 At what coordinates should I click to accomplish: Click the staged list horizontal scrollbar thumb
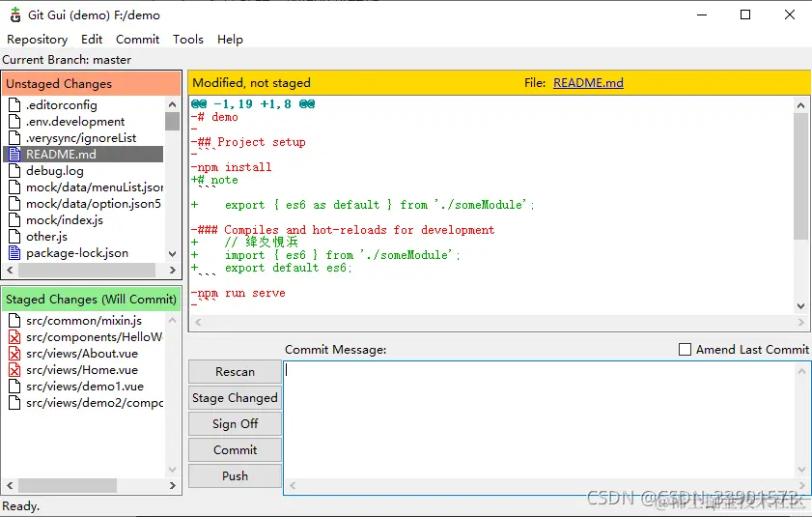[68, 486]
